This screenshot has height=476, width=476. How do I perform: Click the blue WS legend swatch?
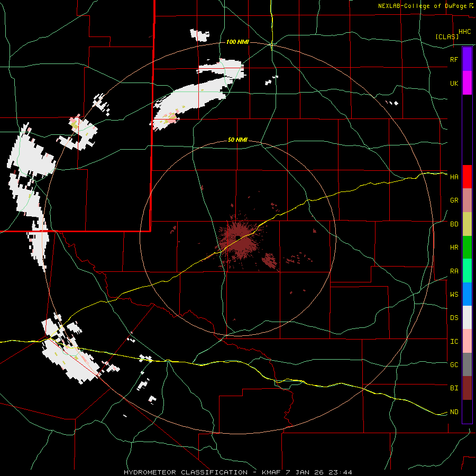point(467,294)
